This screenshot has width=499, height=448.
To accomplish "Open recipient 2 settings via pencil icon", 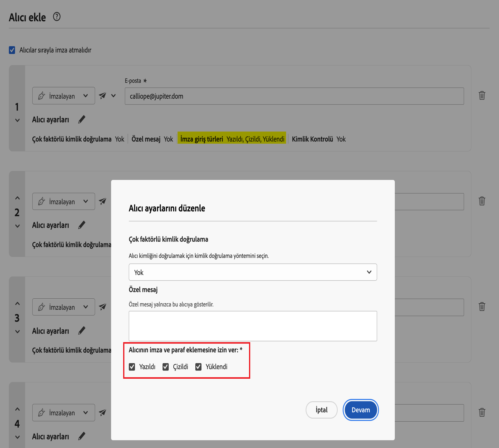I will click(82, 225).
